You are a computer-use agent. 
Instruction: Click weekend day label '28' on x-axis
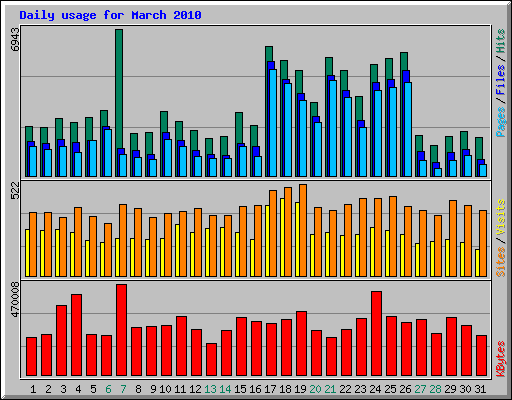435,389
